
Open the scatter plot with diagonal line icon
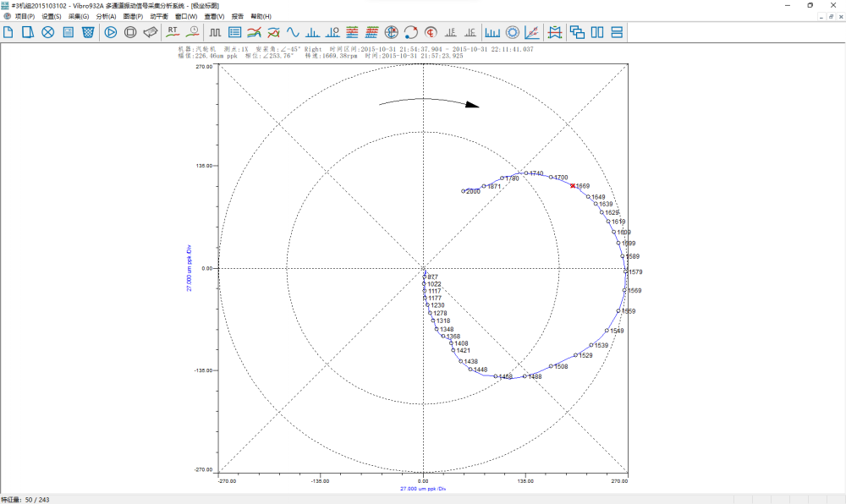click(532, 32)
